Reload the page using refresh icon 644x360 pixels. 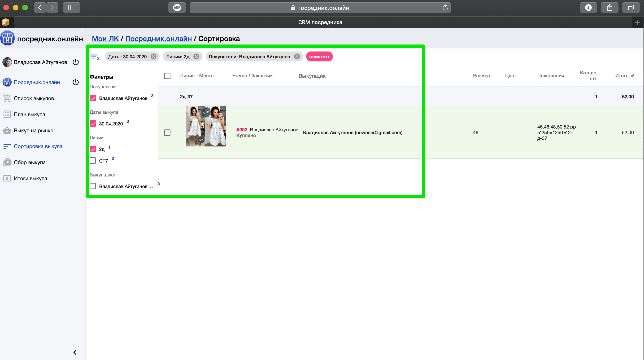click(445, 8)
